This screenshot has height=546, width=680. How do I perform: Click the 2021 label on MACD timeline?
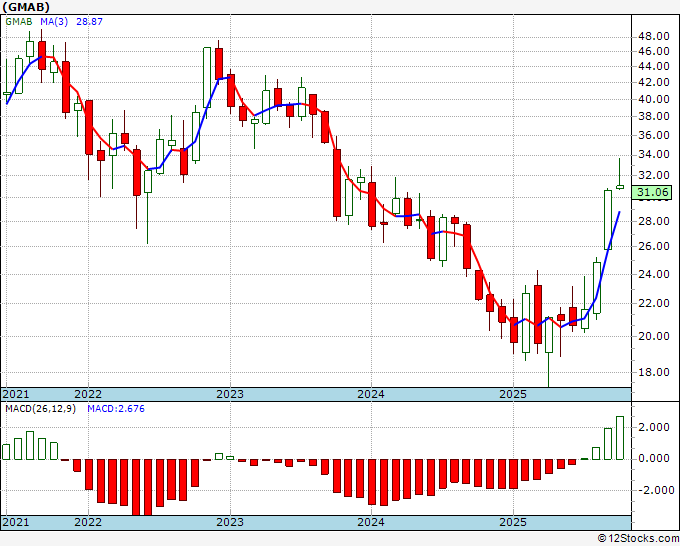coord(16,522)
